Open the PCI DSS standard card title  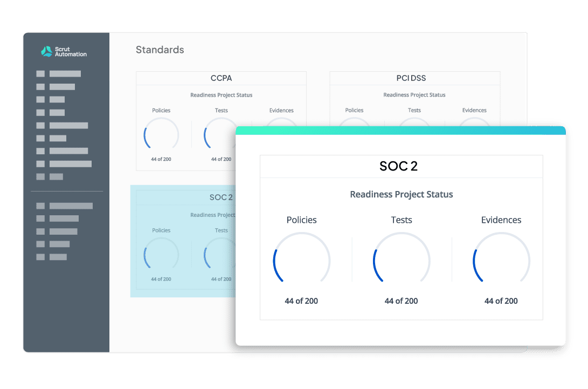[411, 78]
